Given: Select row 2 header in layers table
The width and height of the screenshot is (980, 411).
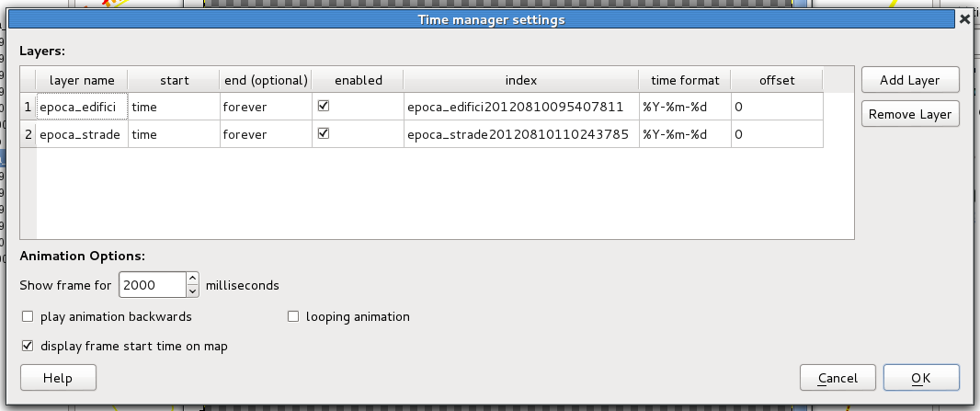Looking at the screenshot, I should coord(28,134).
